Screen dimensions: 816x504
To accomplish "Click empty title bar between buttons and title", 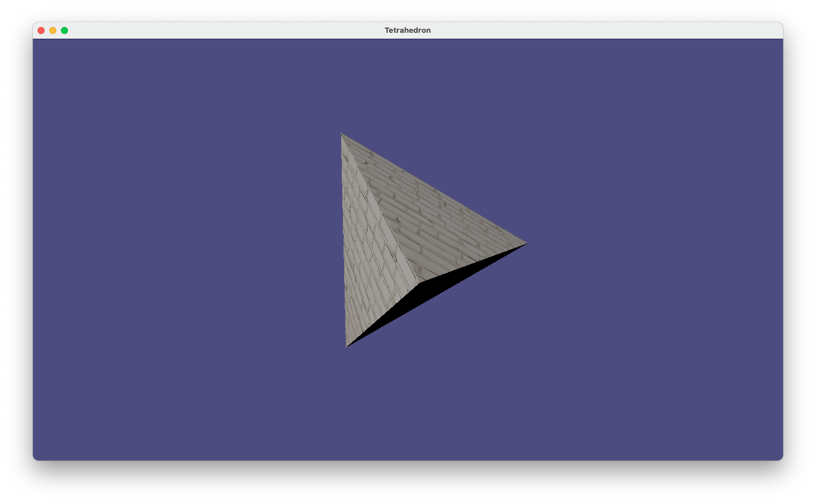I will tap(223, 30).
